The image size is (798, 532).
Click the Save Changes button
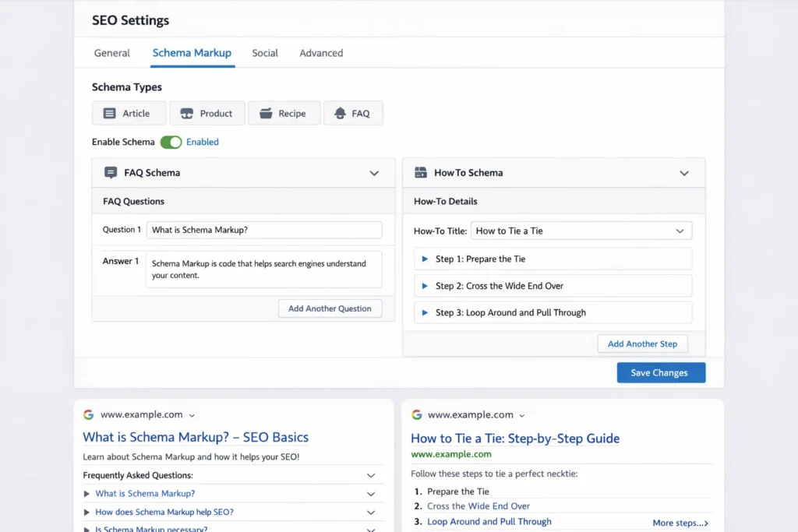pos(661,372)
